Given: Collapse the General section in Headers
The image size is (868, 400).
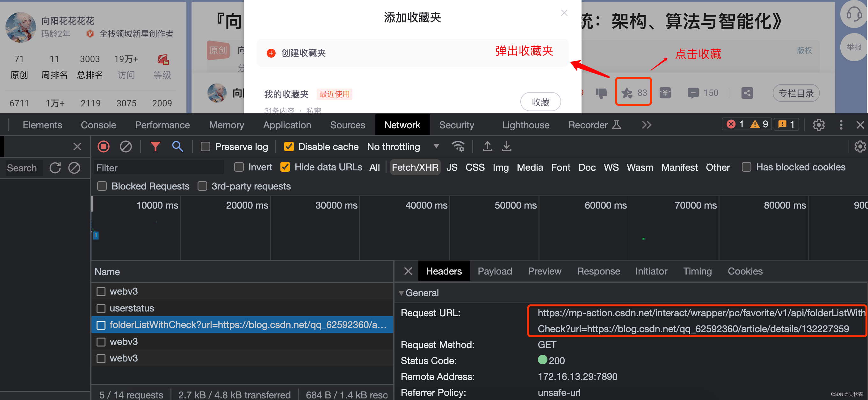Looking at the screenshot, I should coord(401,293).
